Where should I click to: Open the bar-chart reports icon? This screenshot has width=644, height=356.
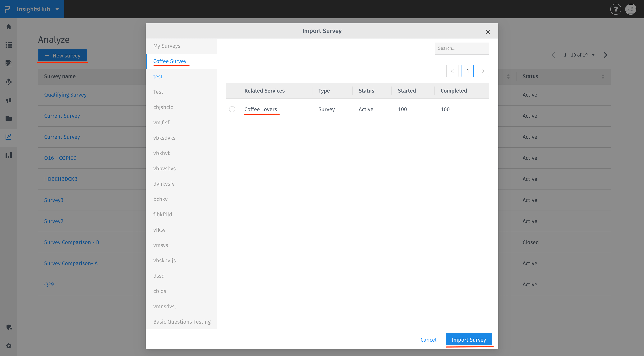[8, 155]
